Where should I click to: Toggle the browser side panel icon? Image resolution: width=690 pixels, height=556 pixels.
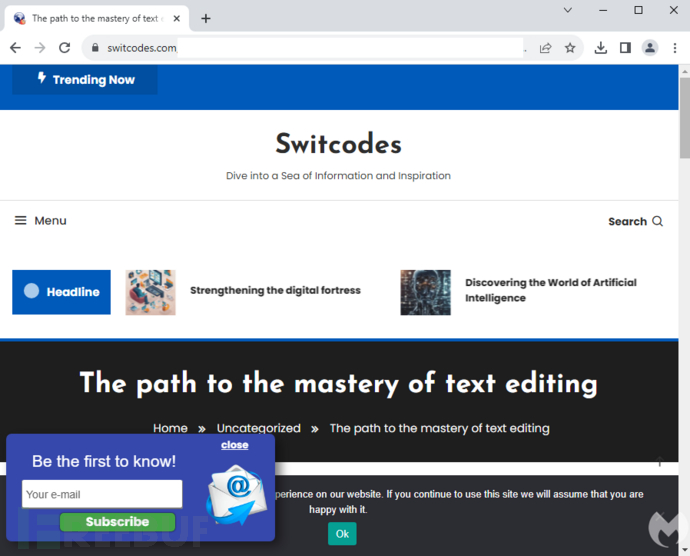pos(625,48)
